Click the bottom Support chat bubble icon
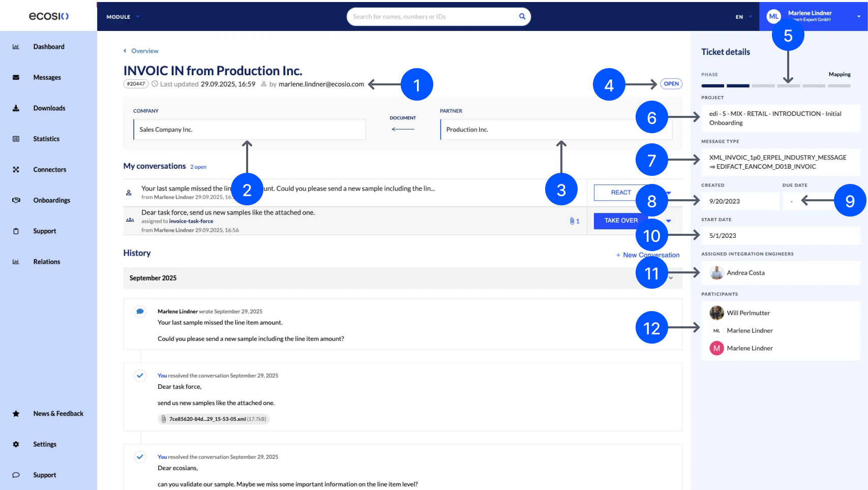This screenshot has height=490, width=868. click(16, 475)
